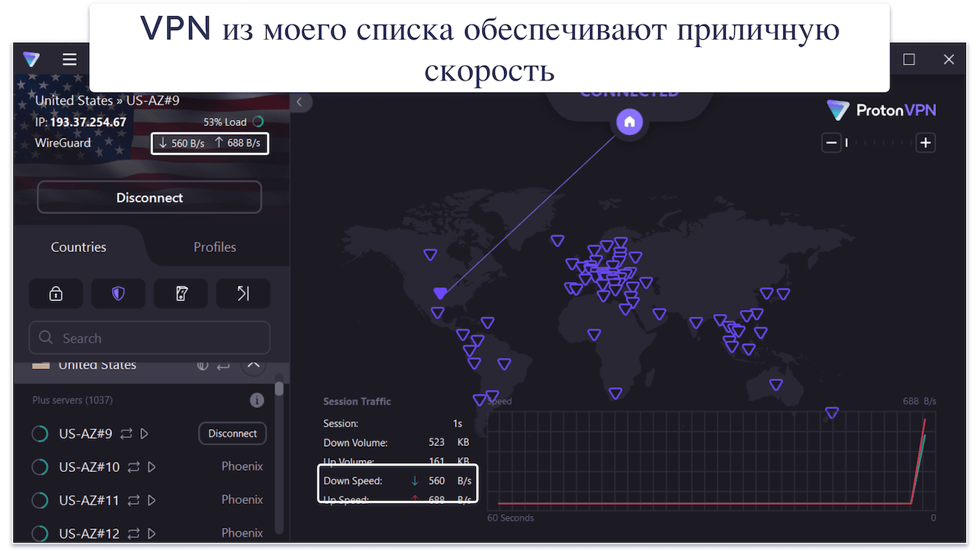Viewport: 980px width, 551px height.
Task: Click the P2P arrows icon for US-AZ#9
Action: [126, 434]
